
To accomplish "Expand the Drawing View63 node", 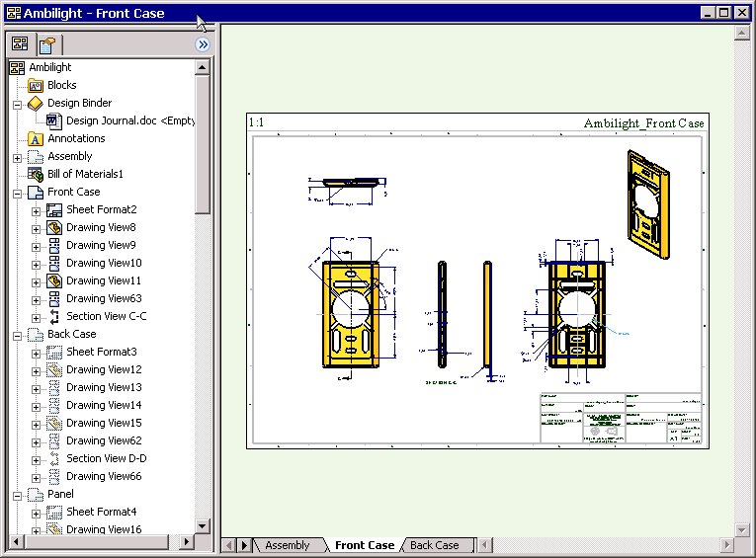I will click(x=37, y=300).
